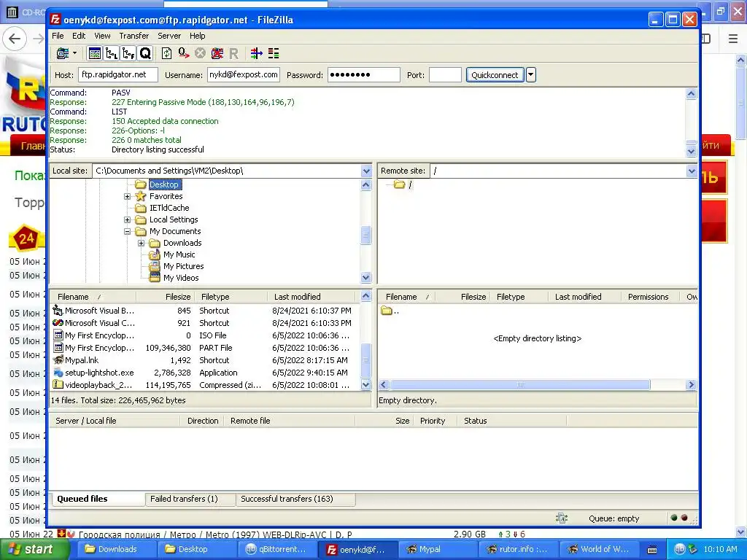Expand the Downloads folder under My Documents
The image size is (747, 560).
(x=141, y=243)
